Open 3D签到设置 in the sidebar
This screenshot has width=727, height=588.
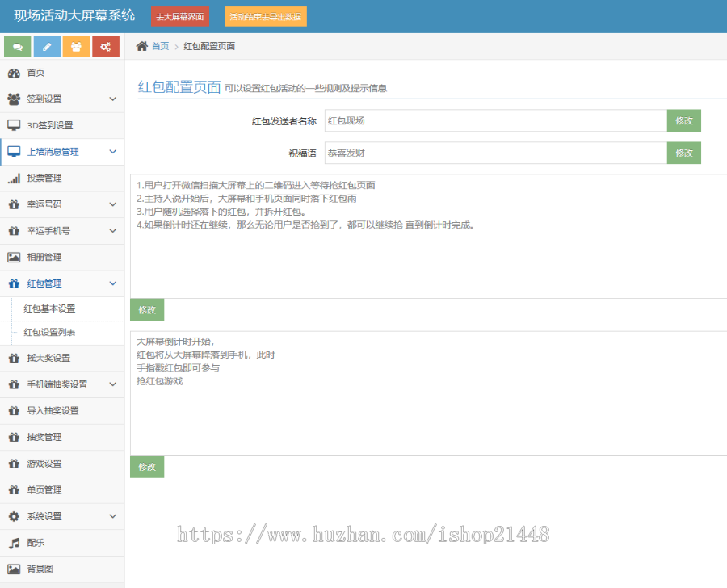[x=62, y=125]
